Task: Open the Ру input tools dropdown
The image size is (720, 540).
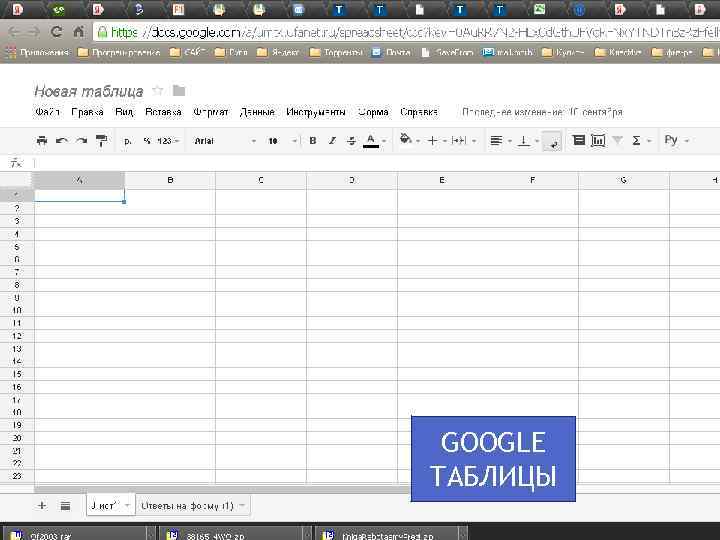Action: pos(676,140)
